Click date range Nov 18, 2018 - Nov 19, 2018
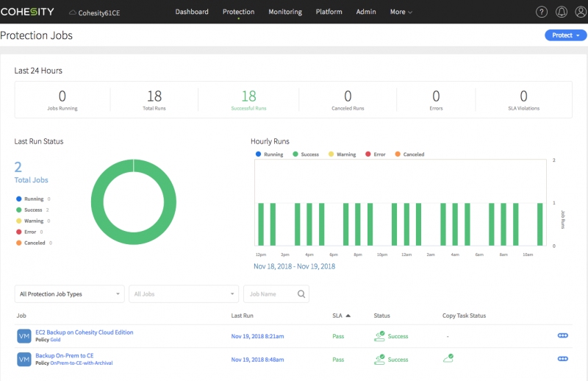This screenshot has width=588, height=381. [295, 266]
